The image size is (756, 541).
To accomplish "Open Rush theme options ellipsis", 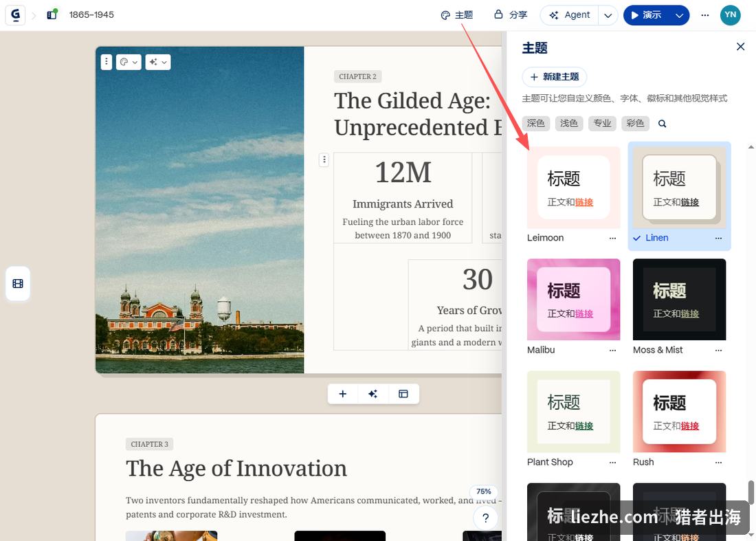I will coord(718,463).
